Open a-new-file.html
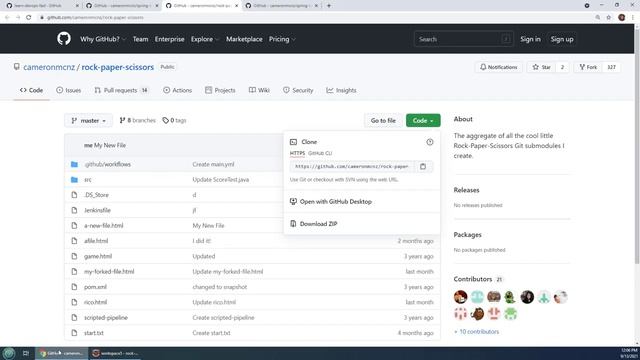The width and height of the screenshot is (640, 360). (x=104, y=225)
